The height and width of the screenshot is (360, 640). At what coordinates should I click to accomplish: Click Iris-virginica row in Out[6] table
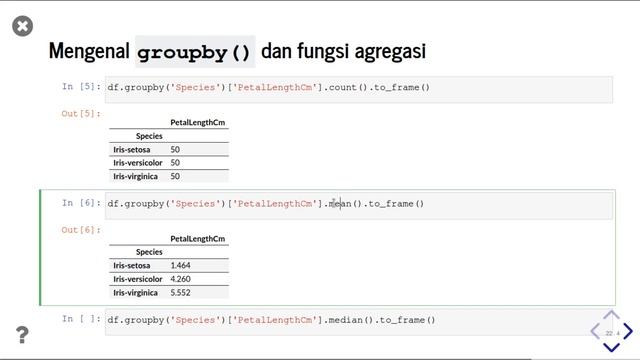[x=169, y=293]
